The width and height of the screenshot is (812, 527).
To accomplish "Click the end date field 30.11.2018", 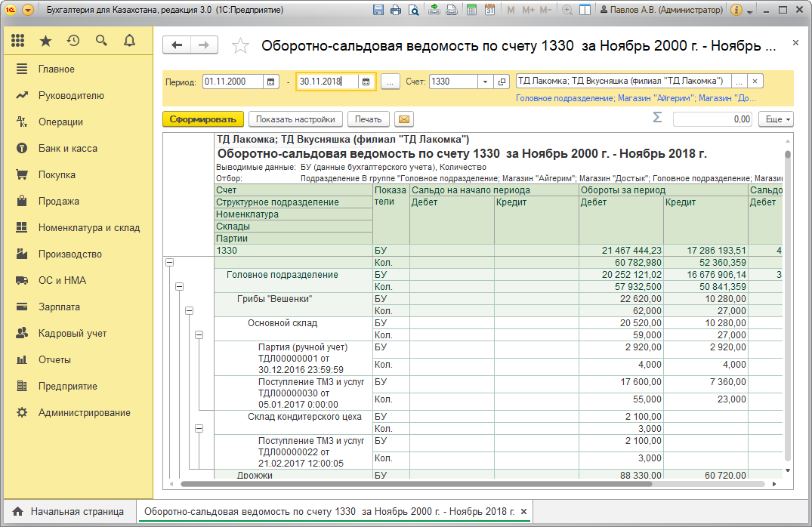I will tap(326, 82).
